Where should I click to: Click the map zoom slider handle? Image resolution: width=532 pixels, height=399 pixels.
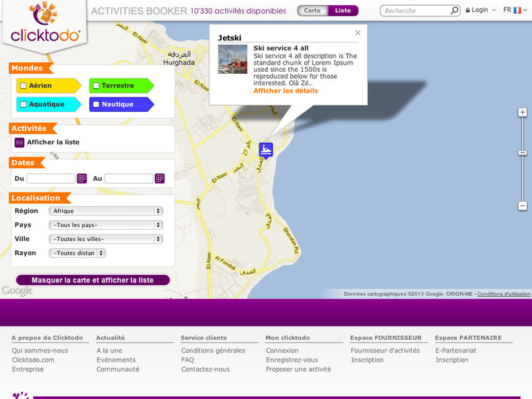click(522, 153)
